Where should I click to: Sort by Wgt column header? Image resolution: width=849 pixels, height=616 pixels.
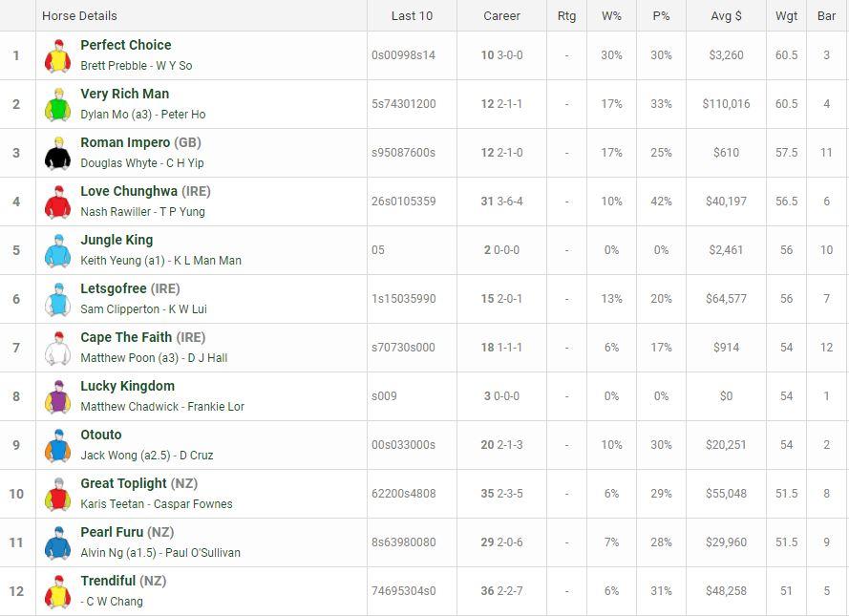(x=786, y=15)
